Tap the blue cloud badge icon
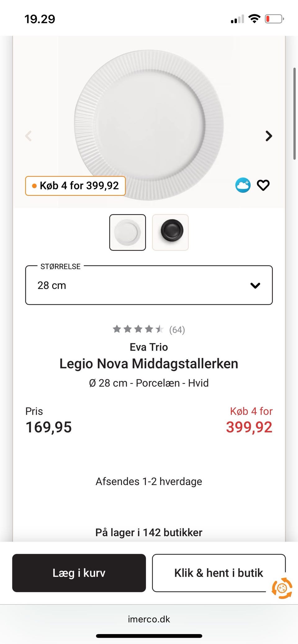Viewport: 298px width, 644px height. click(243, 185)
